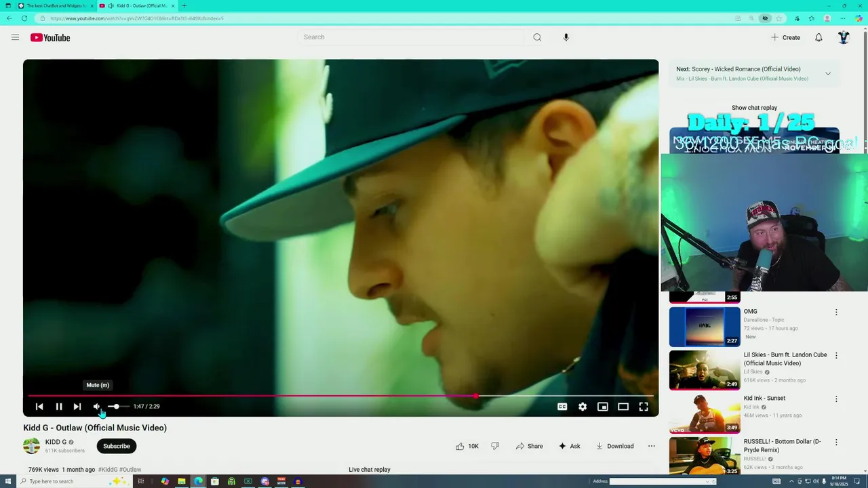868x488 pixels.
Task: Open options menu for Lil Skies Burn
Action: coord(836,356)
